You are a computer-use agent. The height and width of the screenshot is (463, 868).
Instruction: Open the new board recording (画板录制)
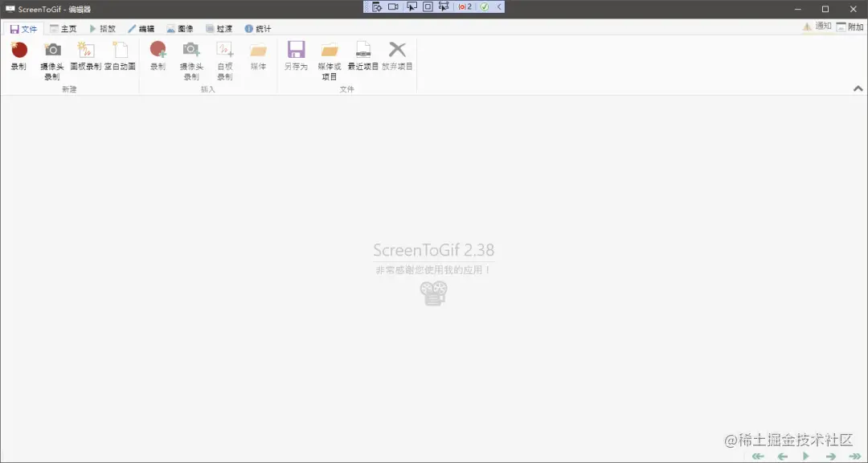(86, 56)
